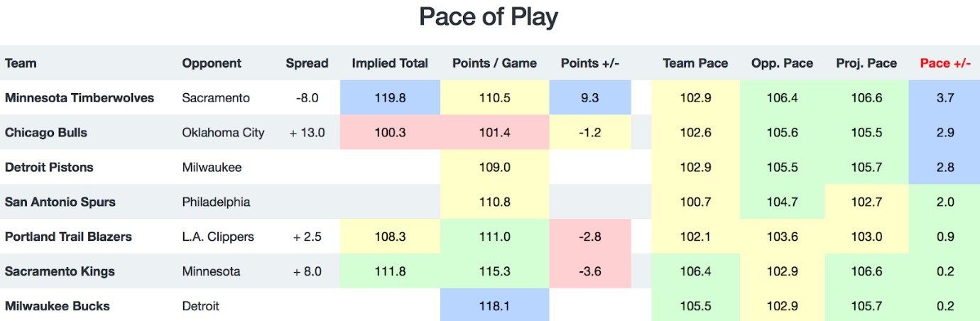Click the blue 119.8 implied total cell
980x321 pixels.
coord(390,98)
